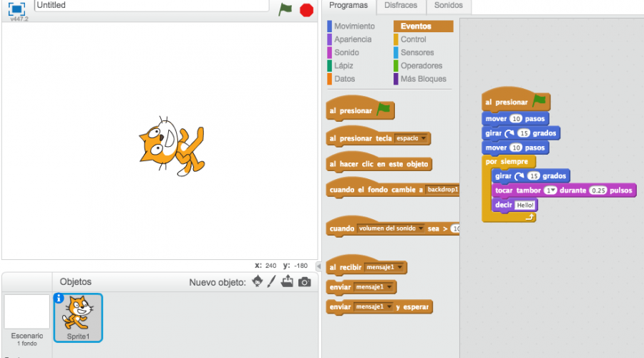Switch to the Sonidos tab

448,6
